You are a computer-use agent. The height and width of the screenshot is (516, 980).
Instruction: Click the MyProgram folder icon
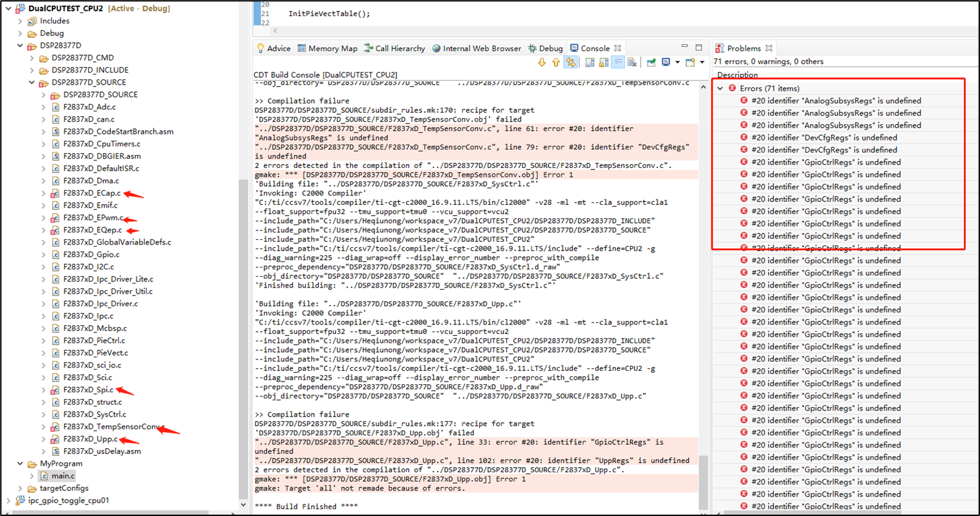[x=32, y=464]
